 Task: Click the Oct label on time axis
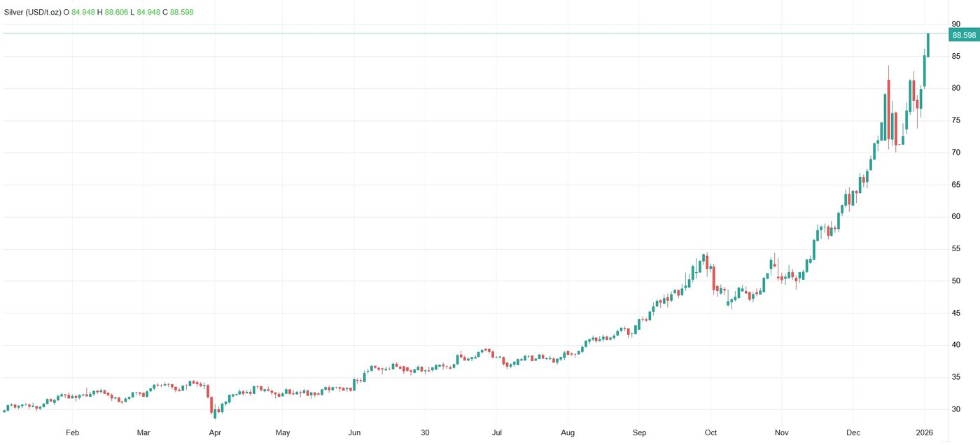pos(711,432)
